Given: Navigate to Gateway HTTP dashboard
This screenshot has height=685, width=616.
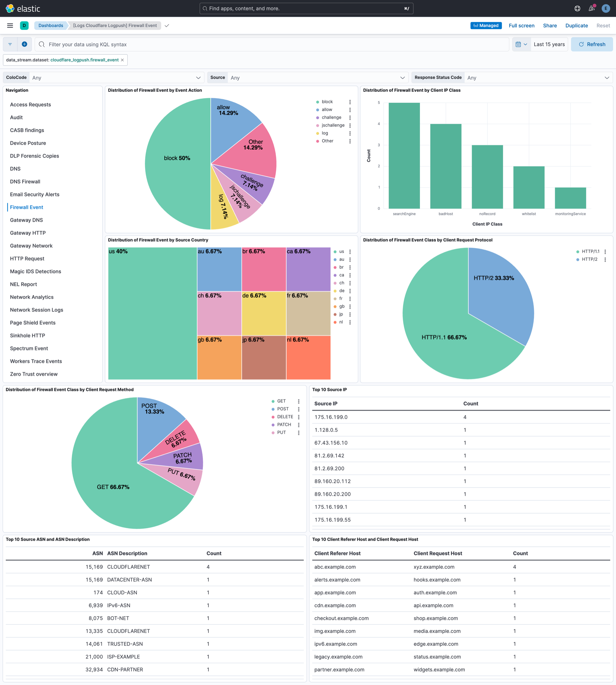Looking at the screenshot, I should pyautogui.click(x=28, y=233).
